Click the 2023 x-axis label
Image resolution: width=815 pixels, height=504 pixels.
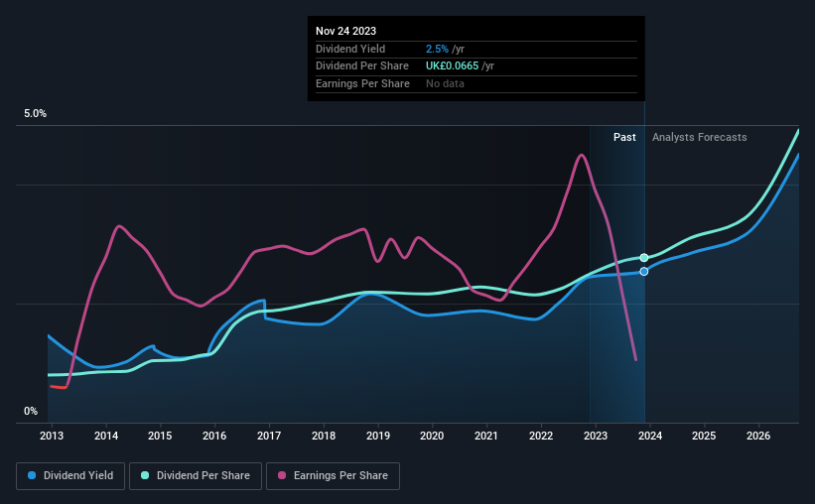596,436
